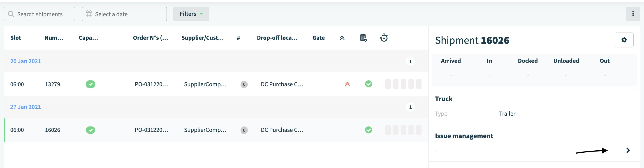Open the three-dot more options menu

(x=633, y=14)
